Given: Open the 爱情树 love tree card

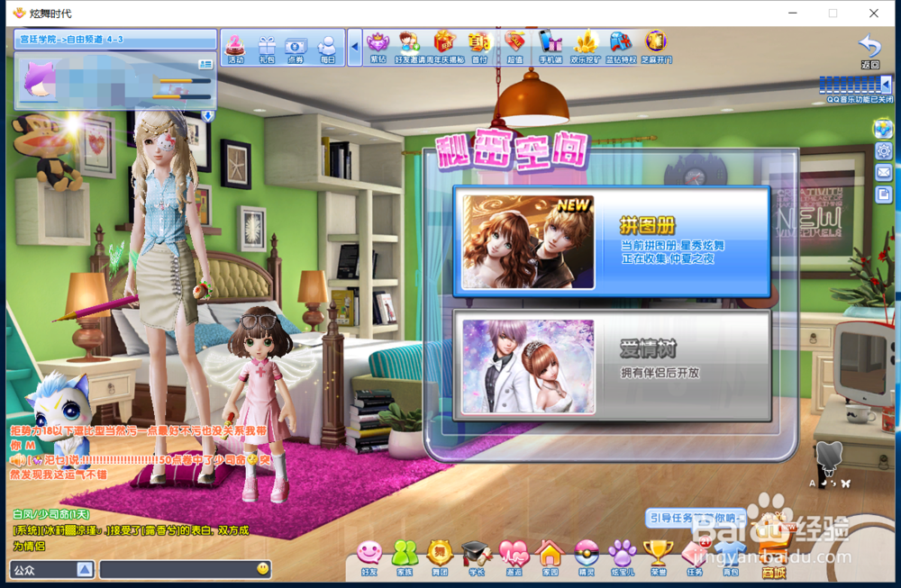Looking at the screenshot, I should pos(612,366).
